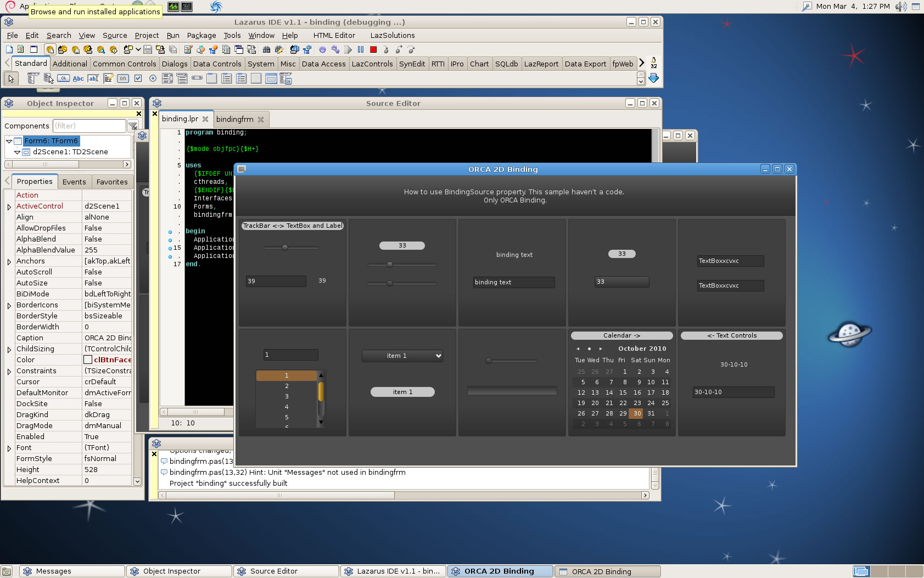Pick the TLabel 'Abc' component icon

tap(79, 78)
